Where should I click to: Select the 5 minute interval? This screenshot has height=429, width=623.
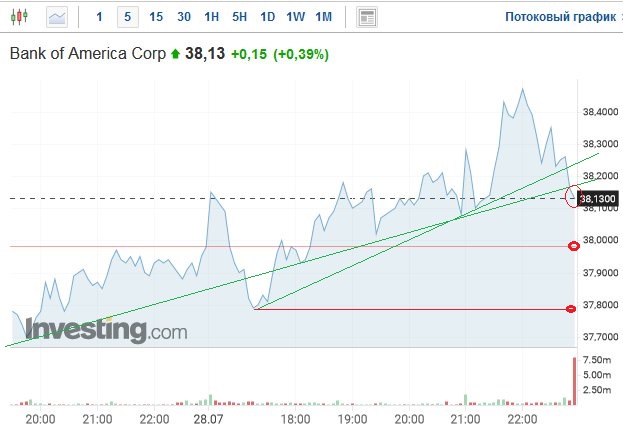point(128,17)
